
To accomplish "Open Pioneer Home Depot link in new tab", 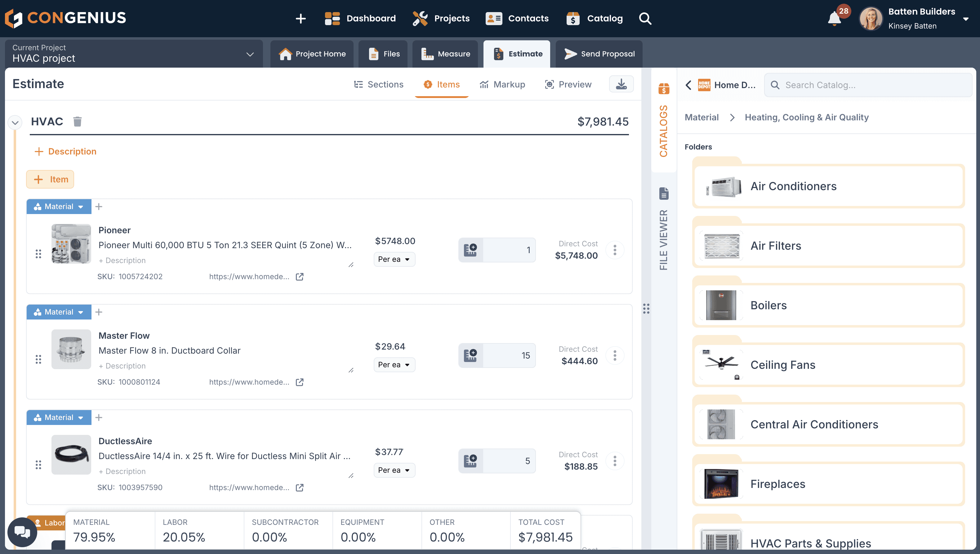I will pyautogui.click(x=300, y=277).
